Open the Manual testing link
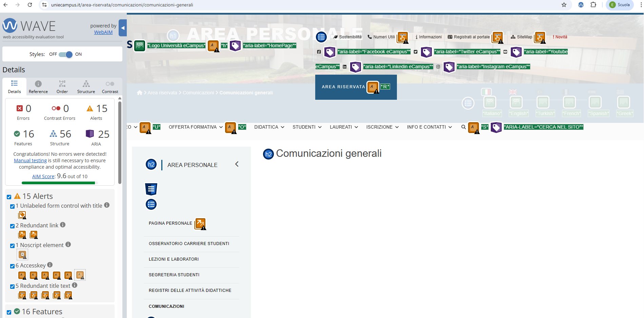The width and height of the screenshot is (644, 318). click(30, 161)
